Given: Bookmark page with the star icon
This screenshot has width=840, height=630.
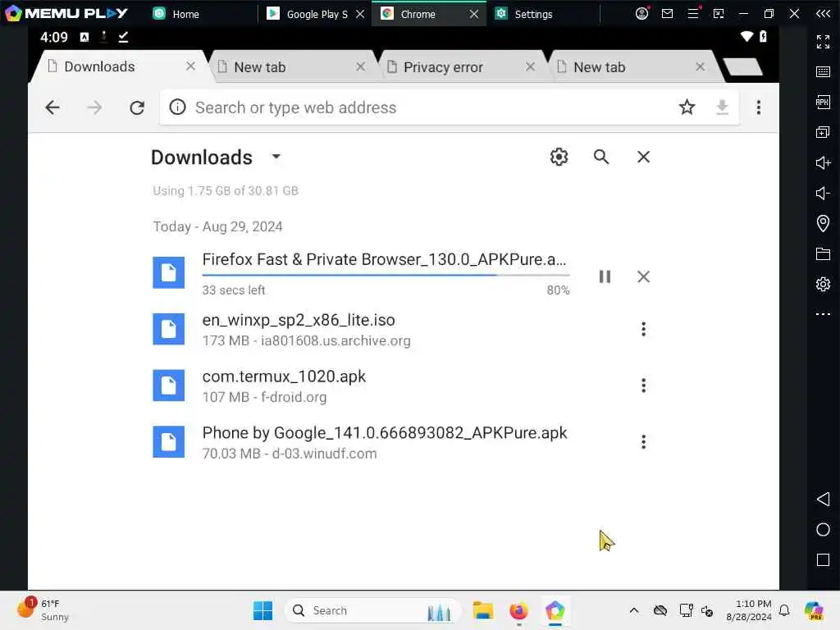Looking at the screenshot, I should pos(687,107).
